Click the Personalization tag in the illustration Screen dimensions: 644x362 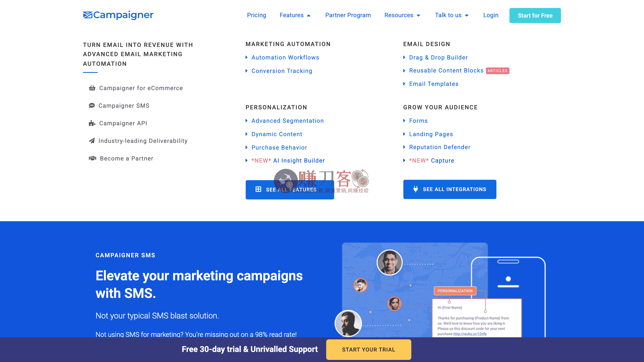click(x=455, y=291)
